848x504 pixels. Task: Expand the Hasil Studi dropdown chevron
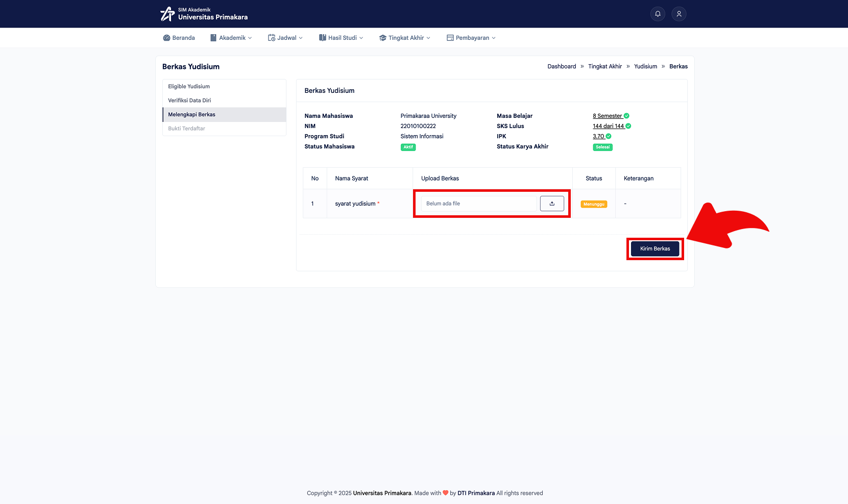[x=361, y=38]
